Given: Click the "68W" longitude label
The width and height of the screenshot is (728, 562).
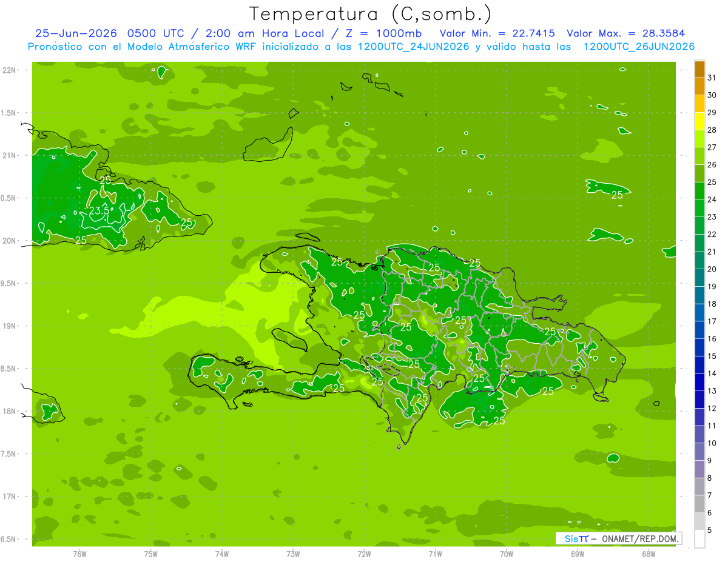Looking at the screenshot, I should click(x=649, y=554).
